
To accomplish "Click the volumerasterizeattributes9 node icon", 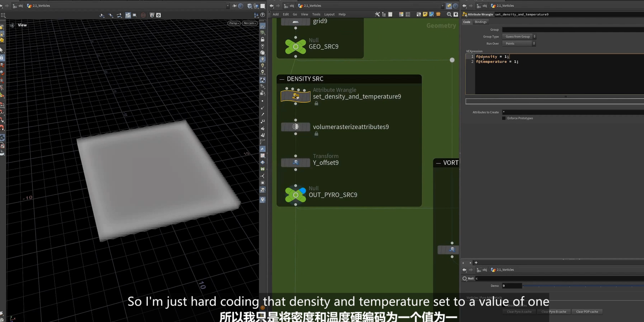I will click(295, 127).
